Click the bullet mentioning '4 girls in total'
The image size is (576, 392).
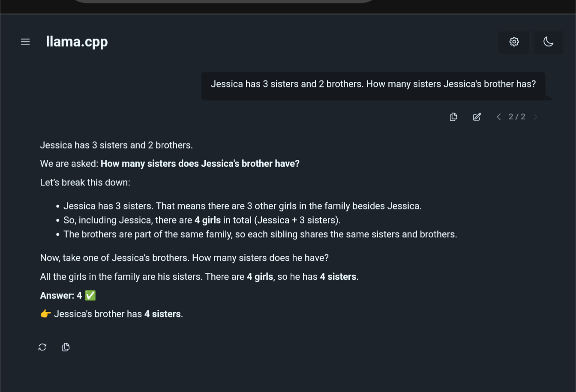click(202, 220)
